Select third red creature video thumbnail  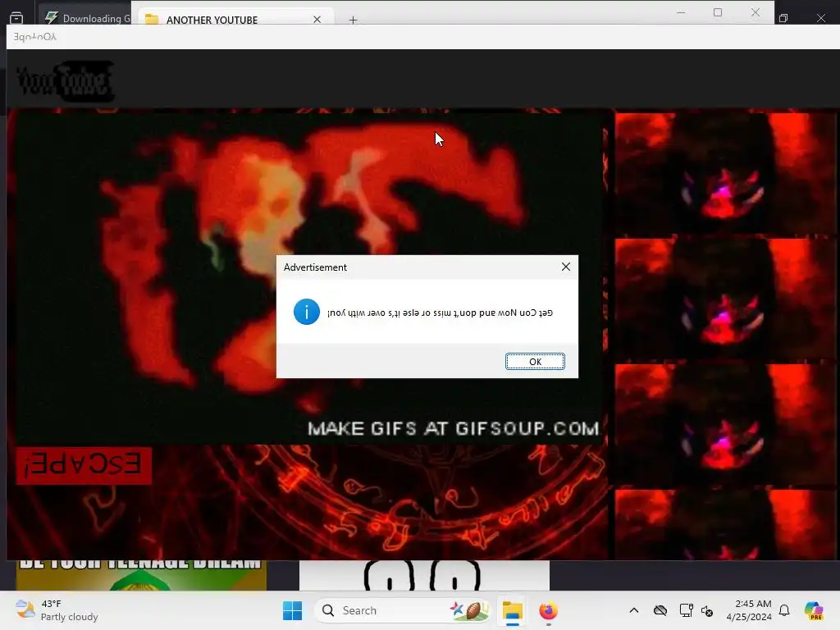click(725, 424)
